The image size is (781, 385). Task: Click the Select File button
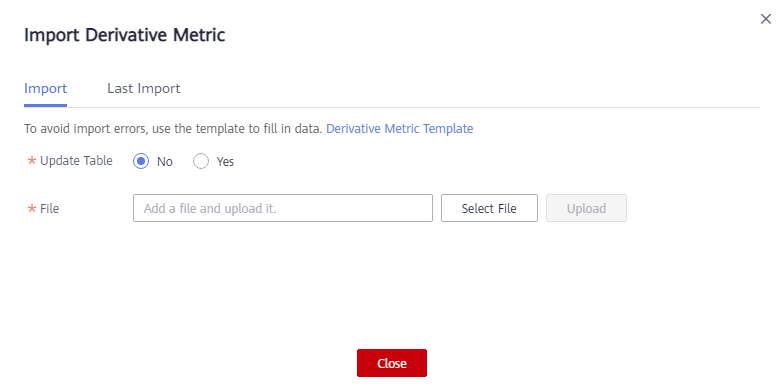pyautogui.click(x=489, y=208)
